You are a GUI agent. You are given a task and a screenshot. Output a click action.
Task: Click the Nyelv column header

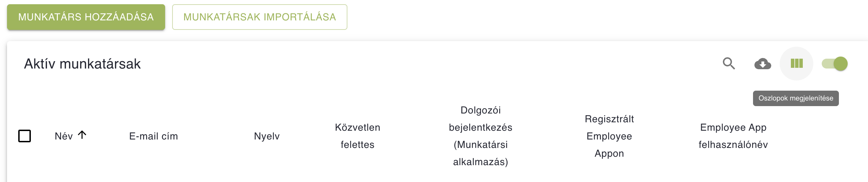point(267,136)
